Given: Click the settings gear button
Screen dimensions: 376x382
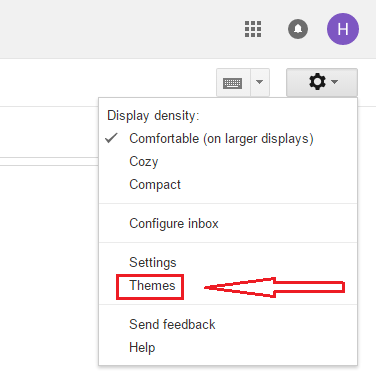Looking at the screenshot, I should click(322, 82).
